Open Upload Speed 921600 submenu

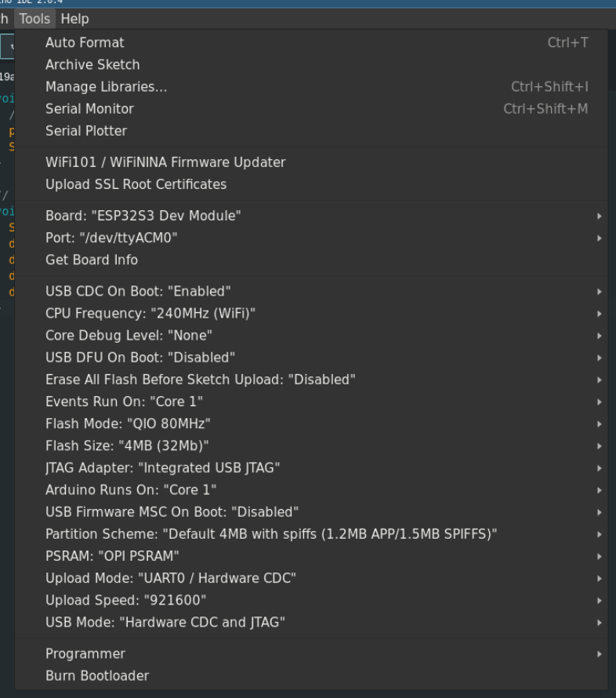click(x=126, y=600)
